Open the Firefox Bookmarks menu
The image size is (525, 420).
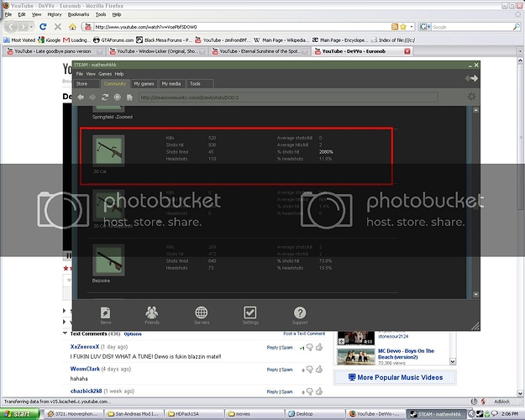point(78,14)
